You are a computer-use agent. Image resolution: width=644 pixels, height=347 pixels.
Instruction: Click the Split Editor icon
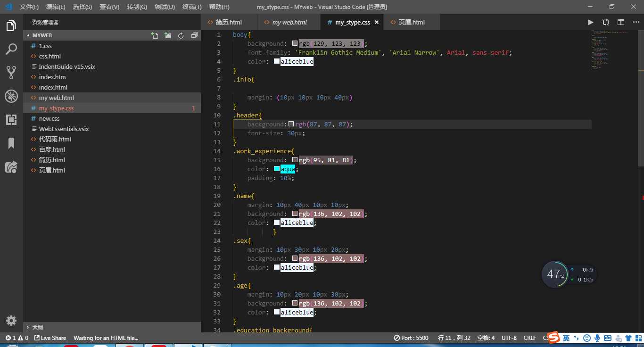(x=621, y=22)
